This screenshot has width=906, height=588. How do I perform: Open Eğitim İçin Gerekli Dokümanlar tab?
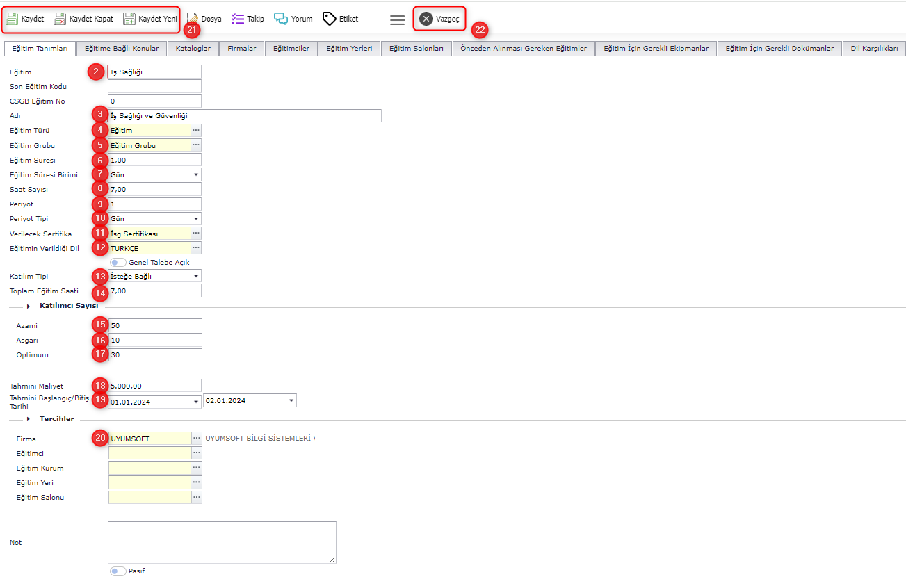click(x=779, y=49)
